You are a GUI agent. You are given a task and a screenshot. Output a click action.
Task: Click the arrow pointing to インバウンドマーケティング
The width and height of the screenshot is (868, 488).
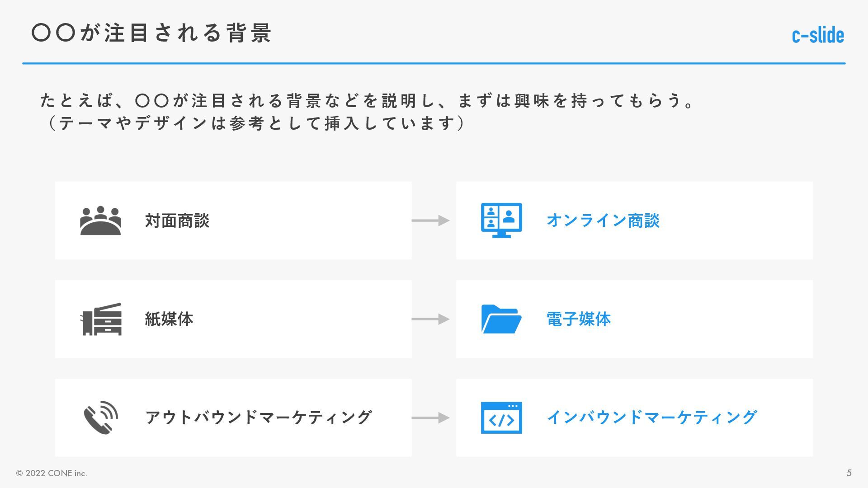tap(430, 418)
